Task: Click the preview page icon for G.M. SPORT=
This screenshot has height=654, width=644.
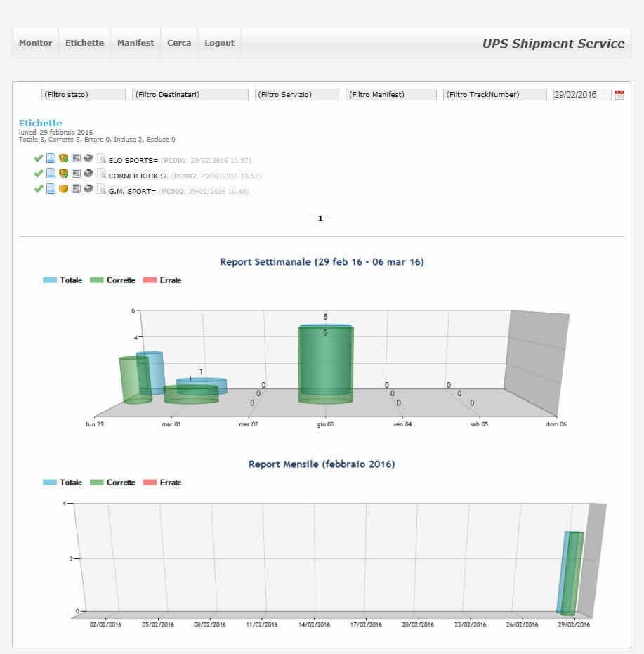Action: tap(101, 189)
